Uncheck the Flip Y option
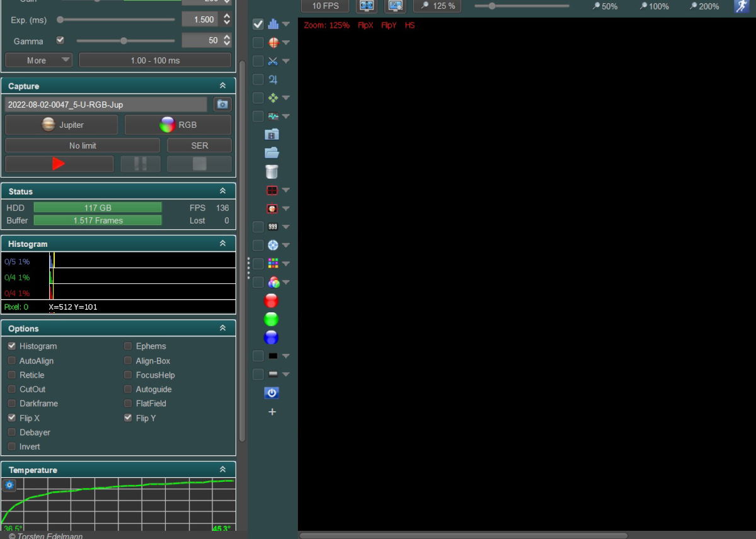Screen dimensions: 756x539 tap(129, 417)
